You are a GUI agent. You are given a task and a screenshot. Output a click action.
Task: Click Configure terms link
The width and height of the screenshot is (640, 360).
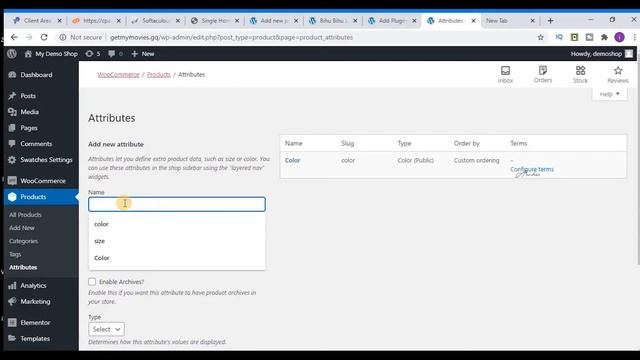[x=532, y=169]
